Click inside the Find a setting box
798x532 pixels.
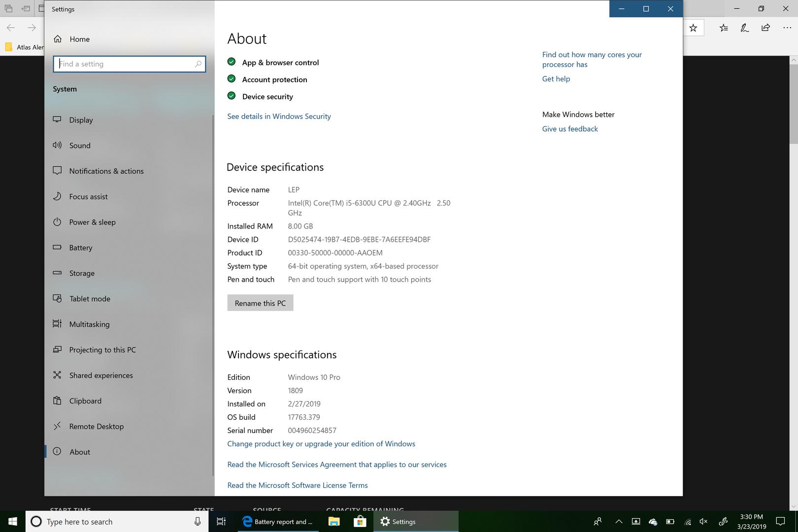[129, 64]
